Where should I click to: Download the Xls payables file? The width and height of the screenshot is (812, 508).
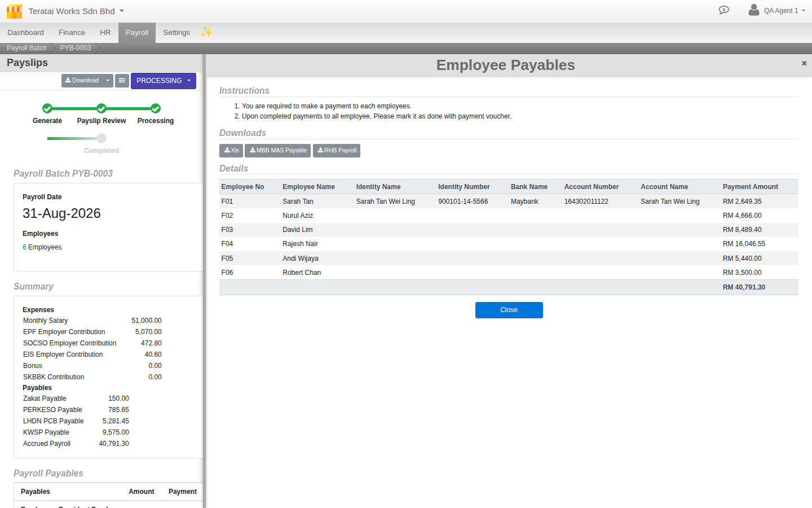(231, 151)
